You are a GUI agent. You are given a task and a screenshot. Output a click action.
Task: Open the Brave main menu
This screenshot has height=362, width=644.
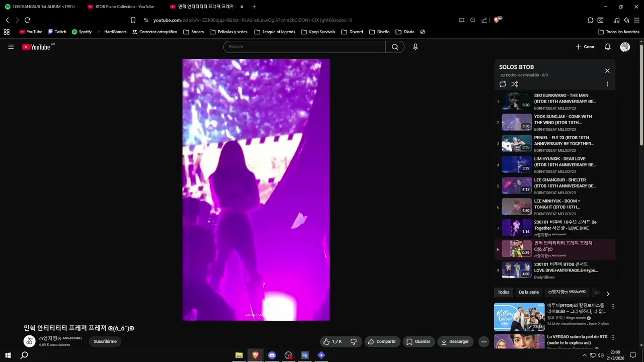(x=636, y=20)
